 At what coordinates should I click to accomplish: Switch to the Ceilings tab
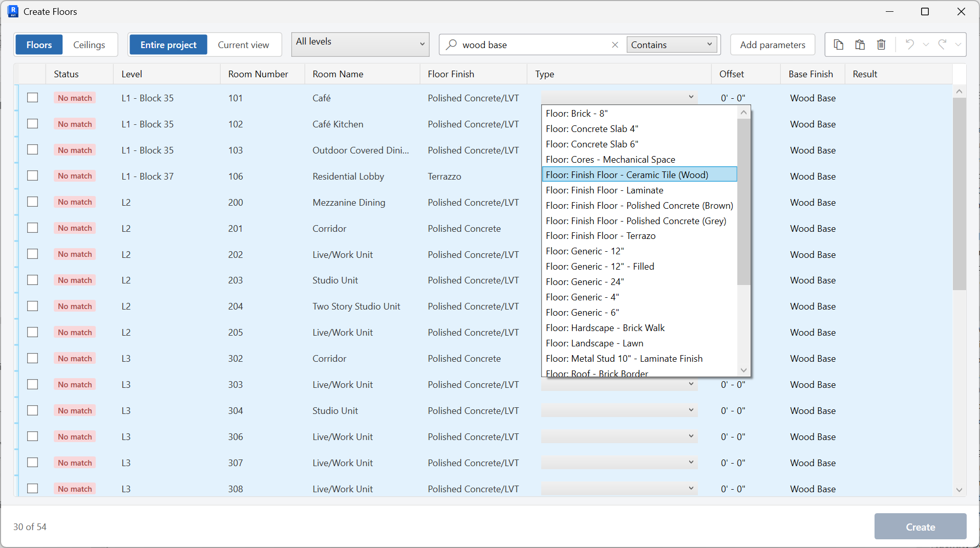(89, 45)
